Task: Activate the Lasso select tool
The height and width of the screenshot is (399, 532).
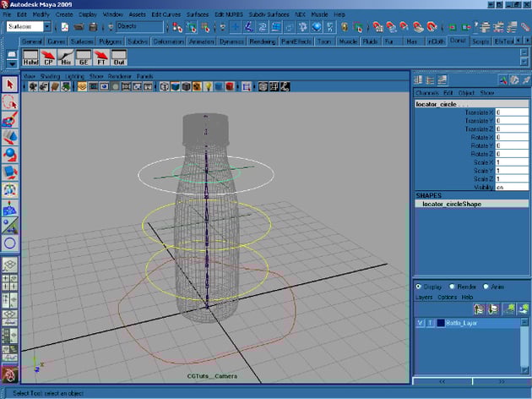Action: [10, 102]
